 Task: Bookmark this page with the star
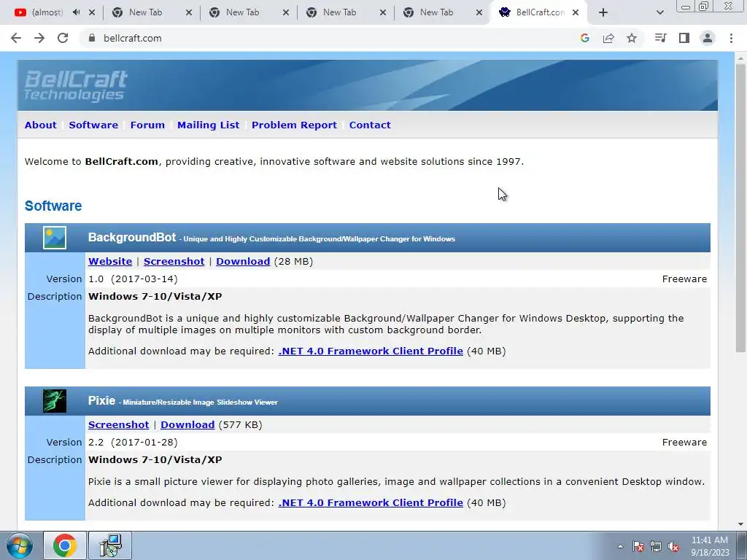(632, 38)
